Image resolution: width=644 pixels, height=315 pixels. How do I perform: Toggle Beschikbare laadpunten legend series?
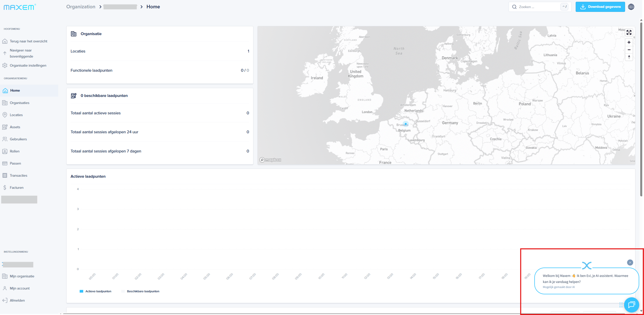click(x=140, y=291)
